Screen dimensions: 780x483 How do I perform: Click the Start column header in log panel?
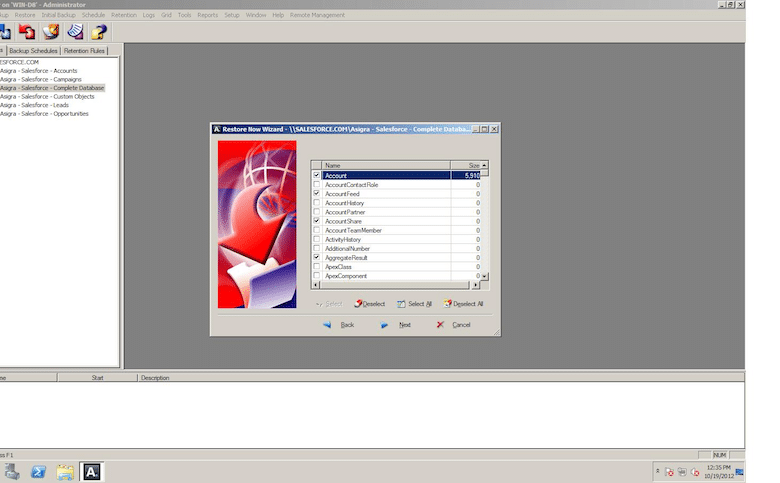click(x=98, y=378)
